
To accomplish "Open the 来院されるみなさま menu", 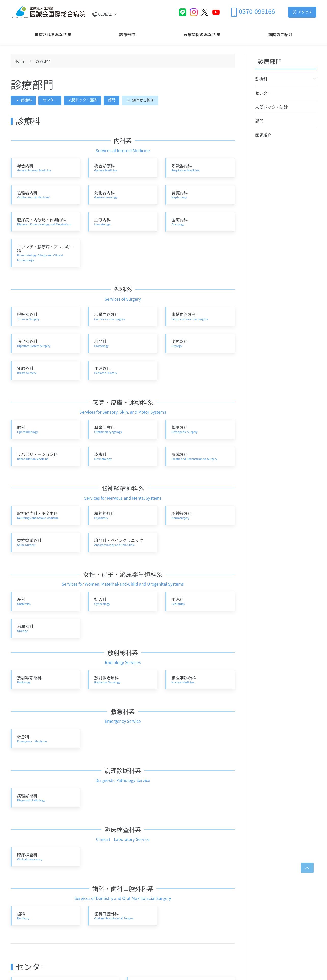I will click(x=52, y=35).
